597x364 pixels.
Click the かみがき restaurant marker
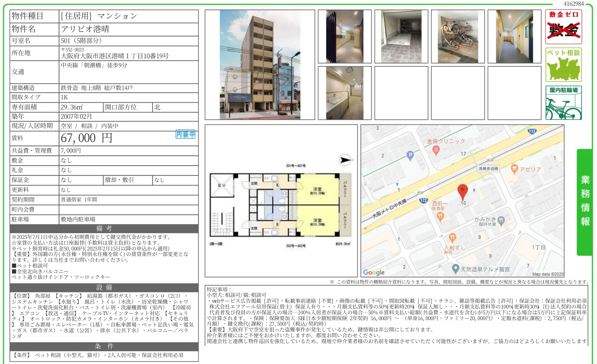pyautogui.click(x=501, y=221)
